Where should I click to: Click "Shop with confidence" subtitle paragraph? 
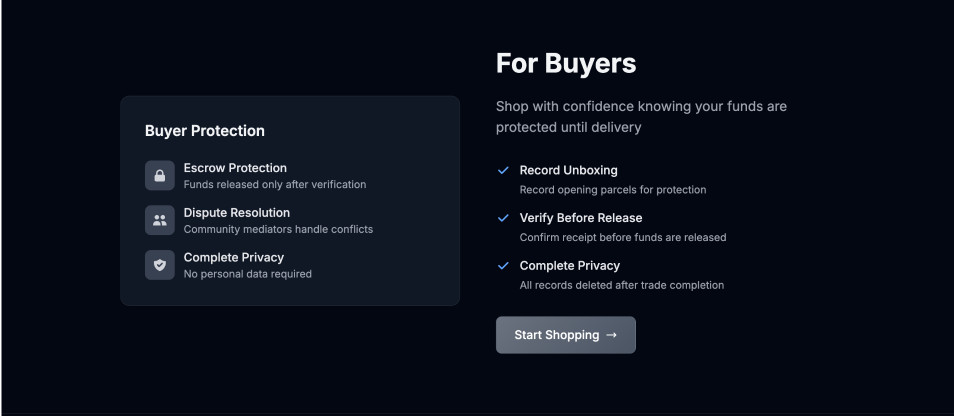pos(641,116)
